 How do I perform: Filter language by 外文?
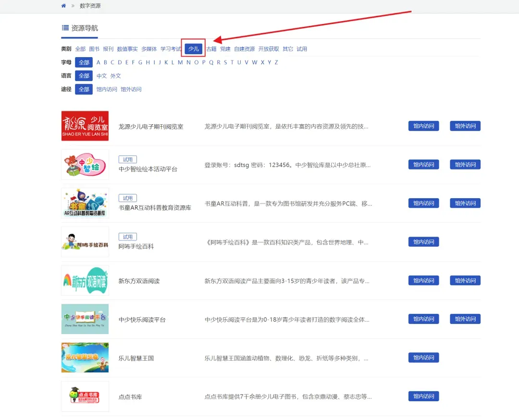115,76
